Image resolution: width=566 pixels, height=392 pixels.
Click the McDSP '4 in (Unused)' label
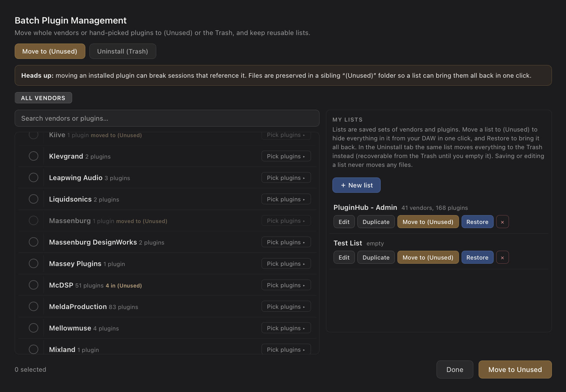click(124, 285)
